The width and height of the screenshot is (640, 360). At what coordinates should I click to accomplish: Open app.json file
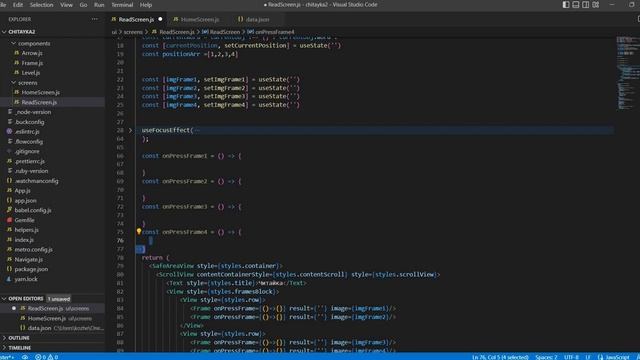click(x=25, y=200)
